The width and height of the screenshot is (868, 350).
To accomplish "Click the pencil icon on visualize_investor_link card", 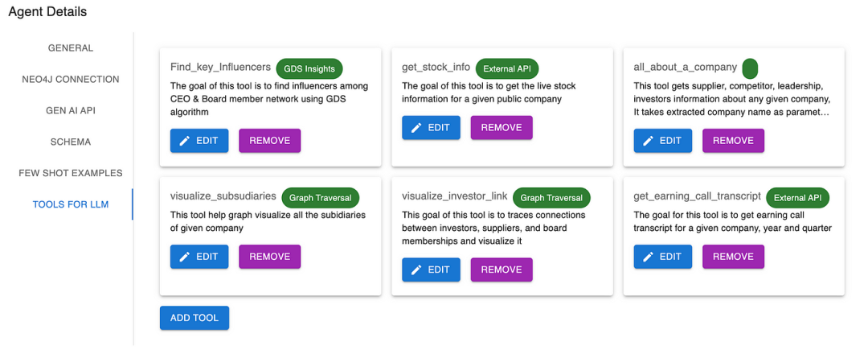I will [x=416, y=270].
